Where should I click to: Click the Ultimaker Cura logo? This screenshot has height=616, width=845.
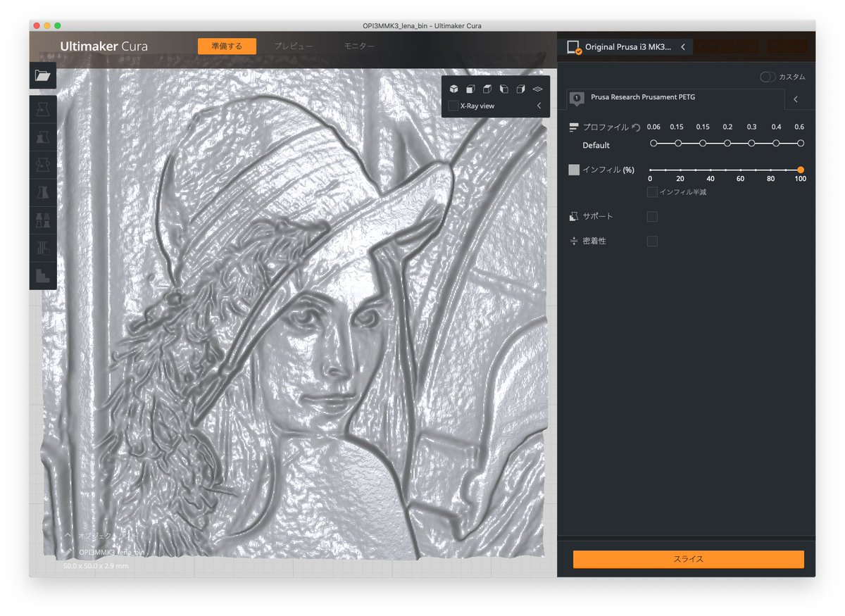tap(104, 46)
